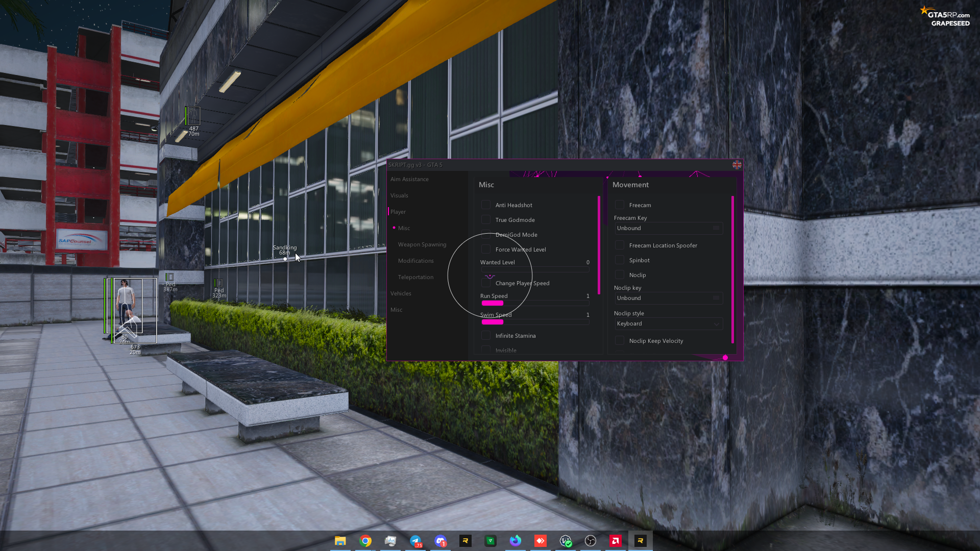Open Firefox Nightly from the taskbar

(516, 541)
